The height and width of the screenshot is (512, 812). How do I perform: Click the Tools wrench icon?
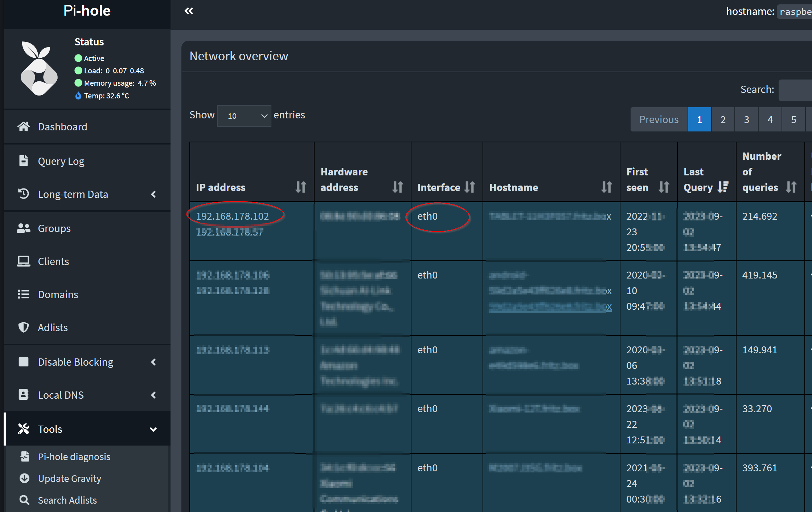tap(24, 429)
